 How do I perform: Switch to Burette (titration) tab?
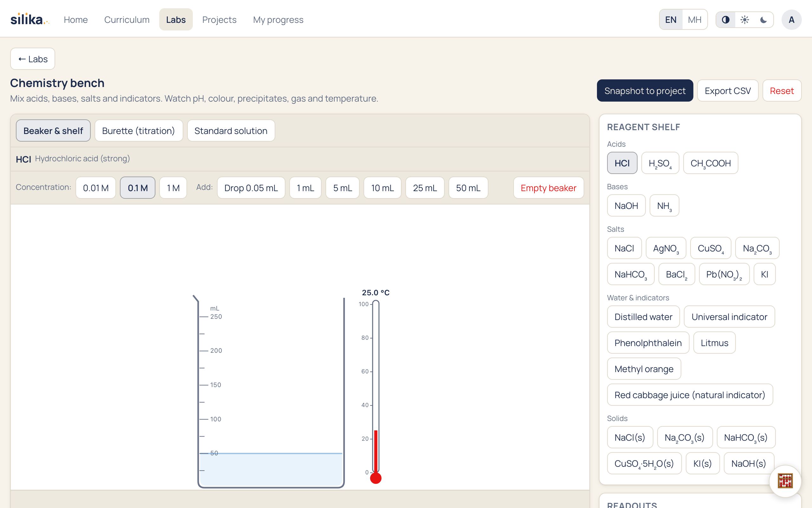[139, 131]
